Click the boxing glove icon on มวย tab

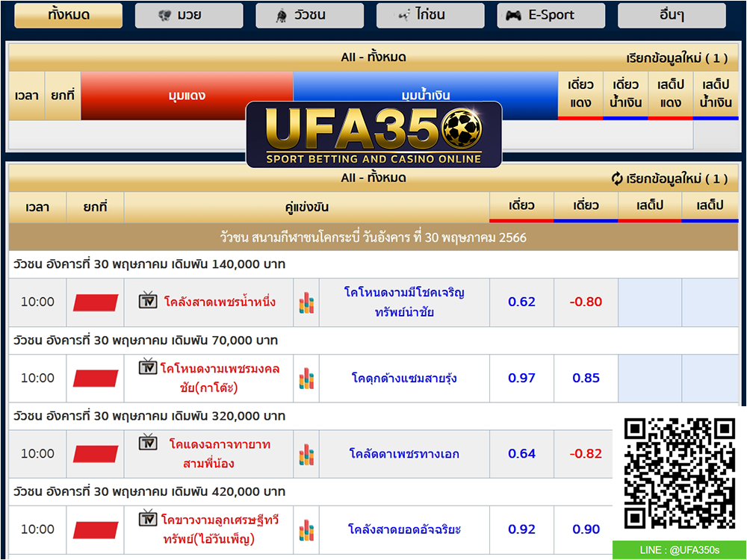(x=165, y=16)
